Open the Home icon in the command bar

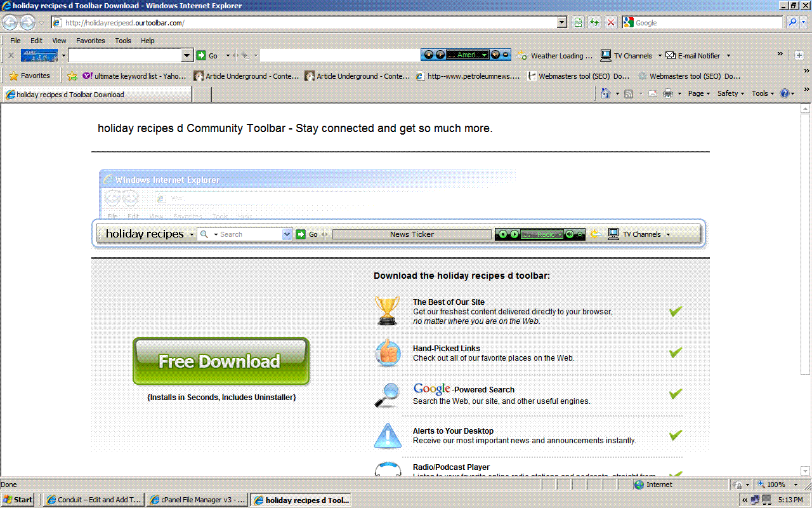(606, 93)
